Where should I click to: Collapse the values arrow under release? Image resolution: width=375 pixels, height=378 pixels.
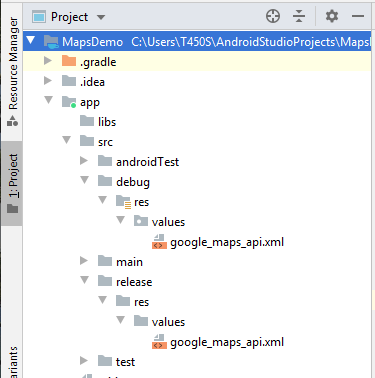(x=121, y=320)
